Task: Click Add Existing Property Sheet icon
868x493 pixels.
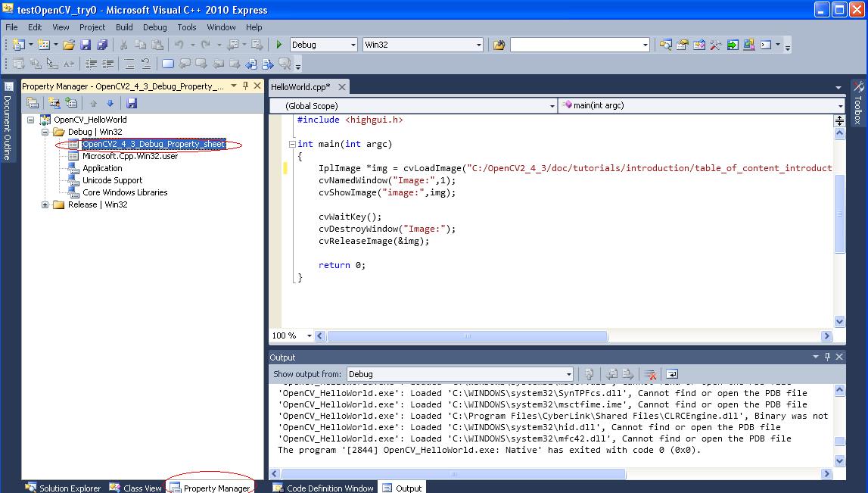Action: click(71, 103)
